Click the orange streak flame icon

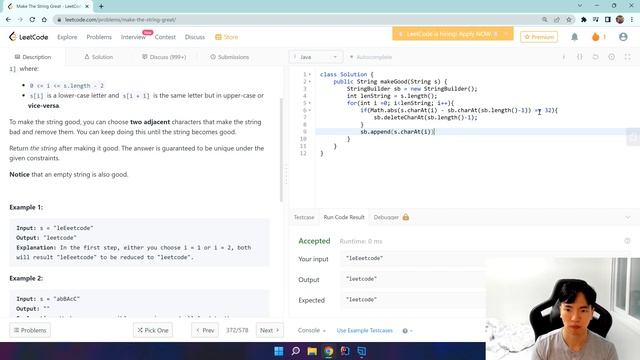pyautogui.click(x=596, y=37)
